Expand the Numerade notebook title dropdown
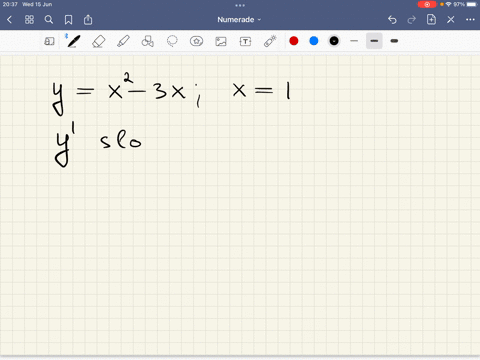Screen dimensions: 480x360 coord(239,20)
